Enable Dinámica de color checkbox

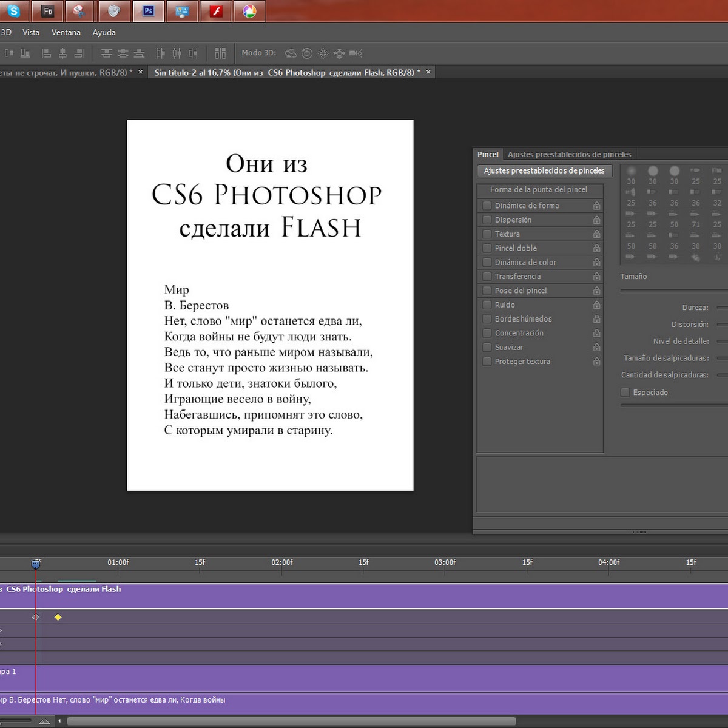487,262
